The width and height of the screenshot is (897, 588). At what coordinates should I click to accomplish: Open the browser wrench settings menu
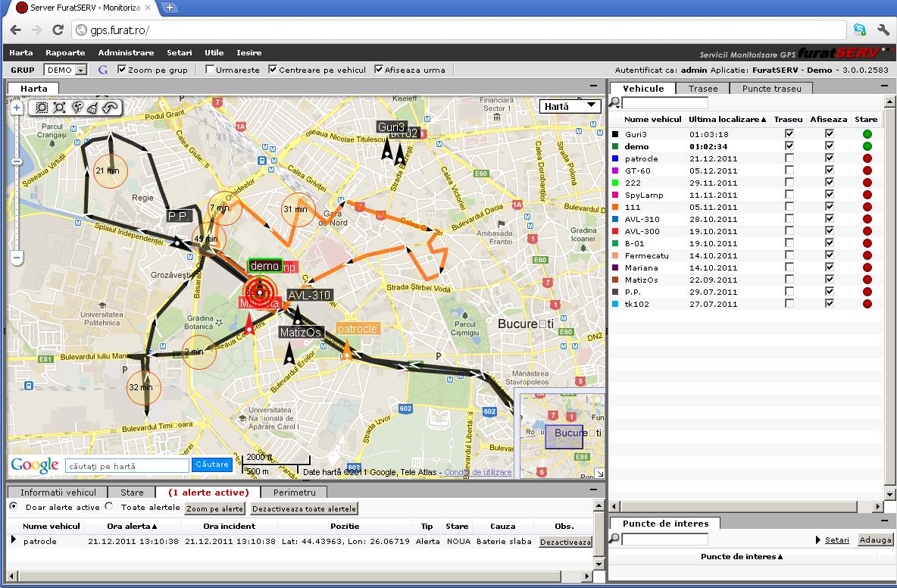pos(883,30)
